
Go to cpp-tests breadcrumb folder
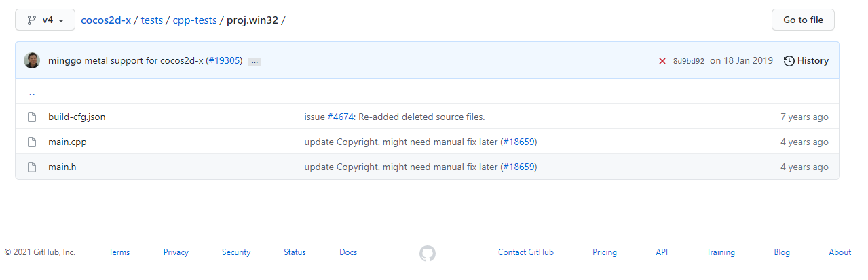pyautogui.click(x=195, y=20)
